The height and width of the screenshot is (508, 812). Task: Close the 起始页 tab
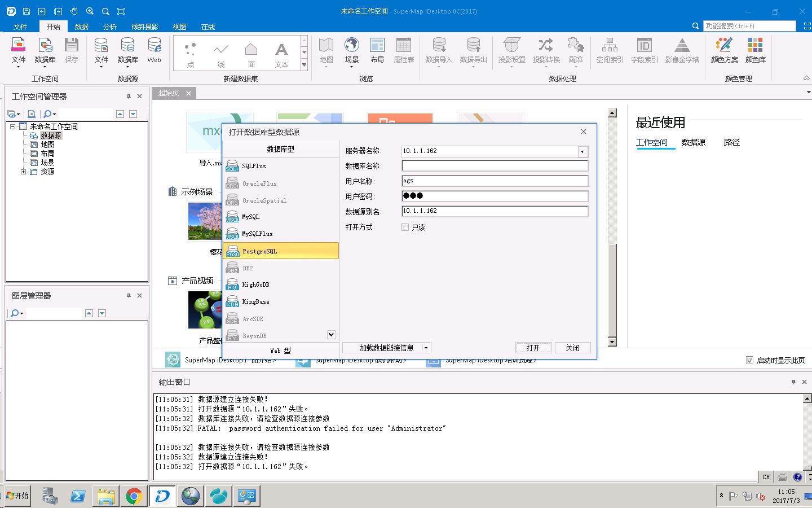188,93
